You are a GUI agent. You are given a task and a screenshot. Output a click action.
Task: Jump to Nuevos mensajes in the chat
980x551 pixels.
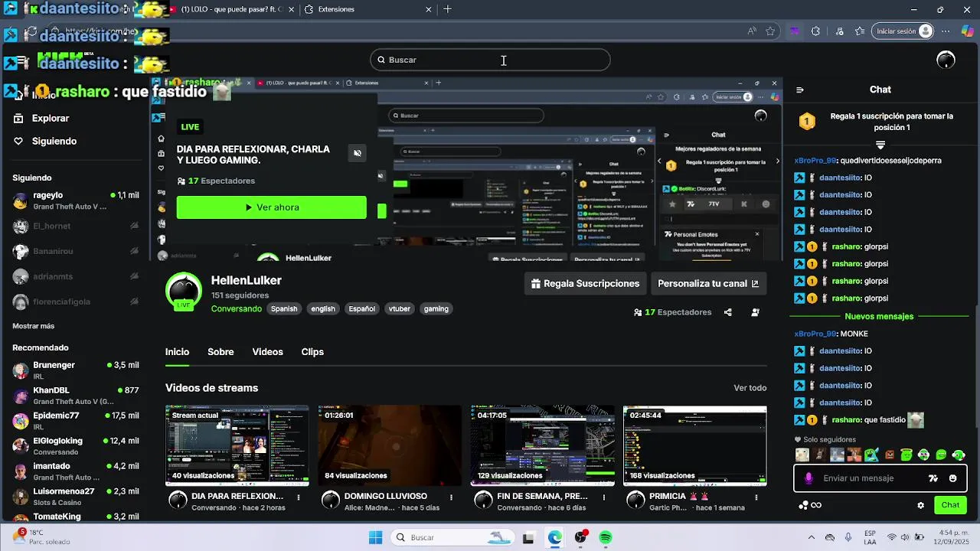click(879, 317)
